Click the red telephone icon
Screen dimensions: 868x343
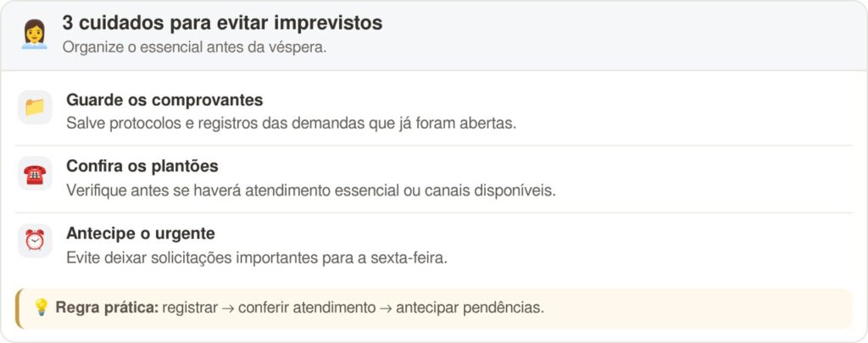pos(35,174)
